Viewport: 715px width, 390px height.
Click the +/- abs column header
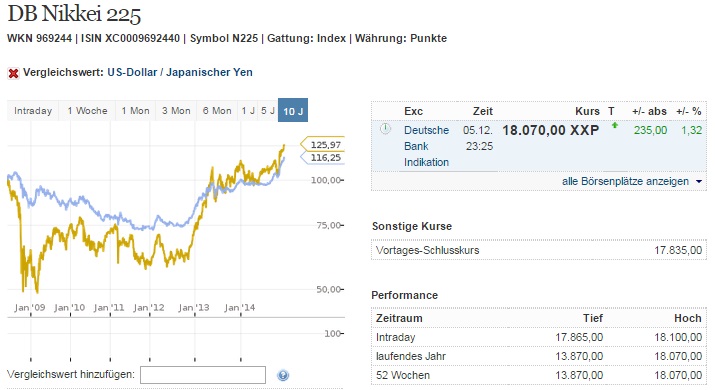(x=649, y=111)
